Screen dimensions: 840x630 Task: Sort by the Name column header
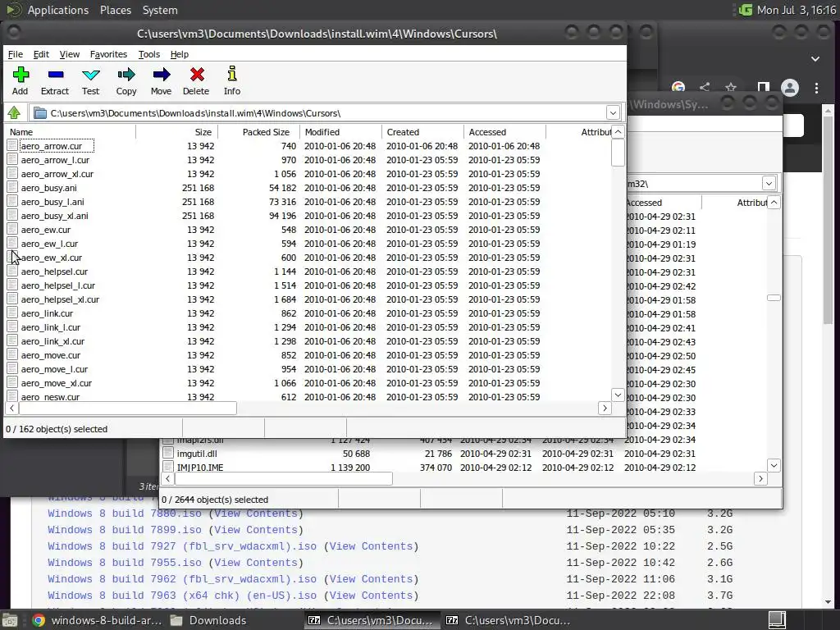71,132
